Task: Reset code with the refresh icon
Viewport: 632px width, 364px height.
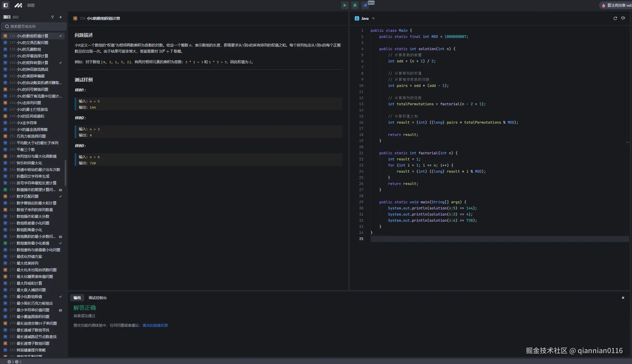Action: click(615, 18)
